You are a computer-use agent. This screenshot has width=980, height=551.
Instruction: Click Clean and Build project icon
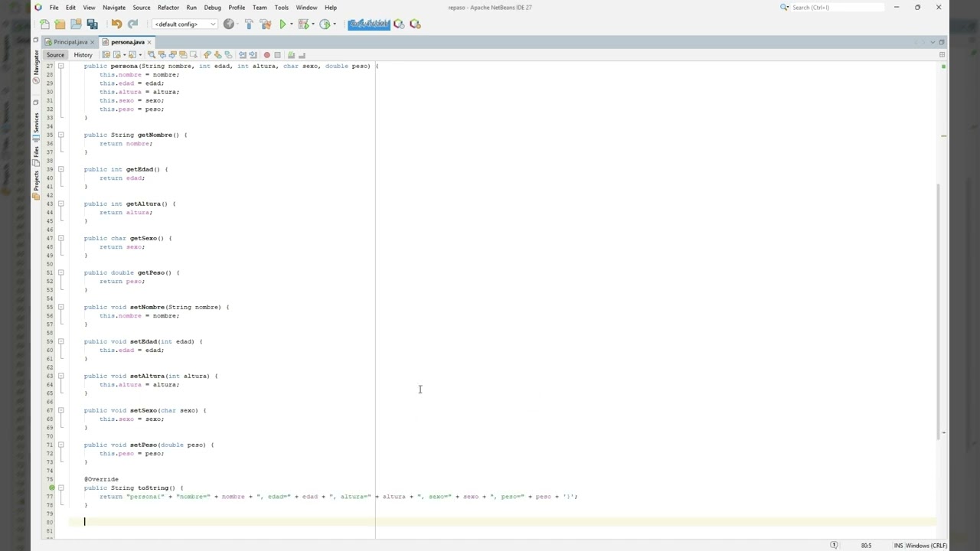(266, 24)
